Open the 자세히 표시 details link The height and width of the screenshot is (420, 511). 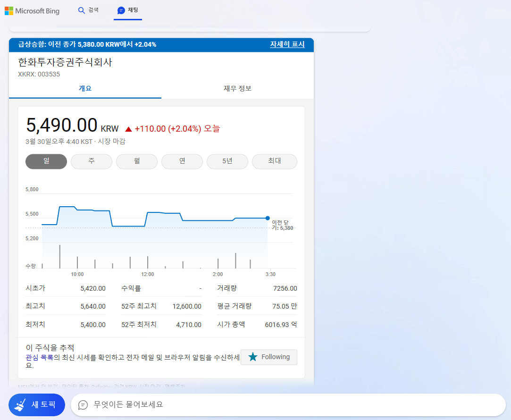(287, 44)
